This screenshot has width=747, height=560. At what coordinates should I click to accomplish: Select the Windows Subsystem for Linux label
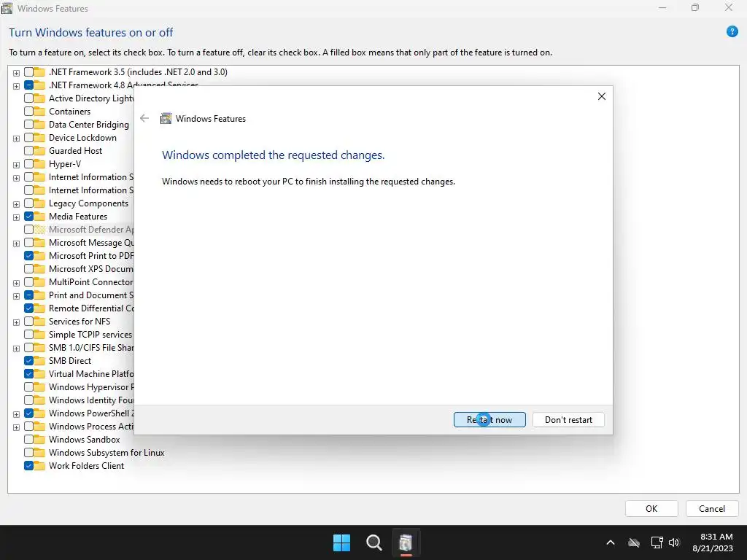click(107, 452)
